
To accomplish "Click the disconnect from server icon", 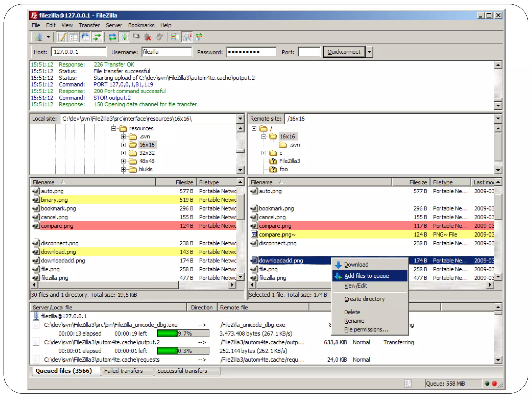I will pyautogui.click(x=148, y=37).
